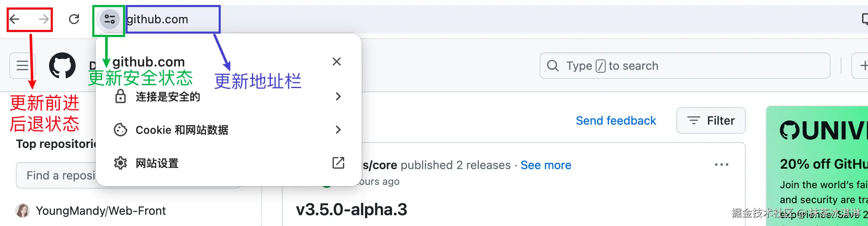Viewport: 868px width, 226px height.
Task: Select the Cookie 和网站数据 menu entry
Action: pyautogui.click(x=182, y=130)
